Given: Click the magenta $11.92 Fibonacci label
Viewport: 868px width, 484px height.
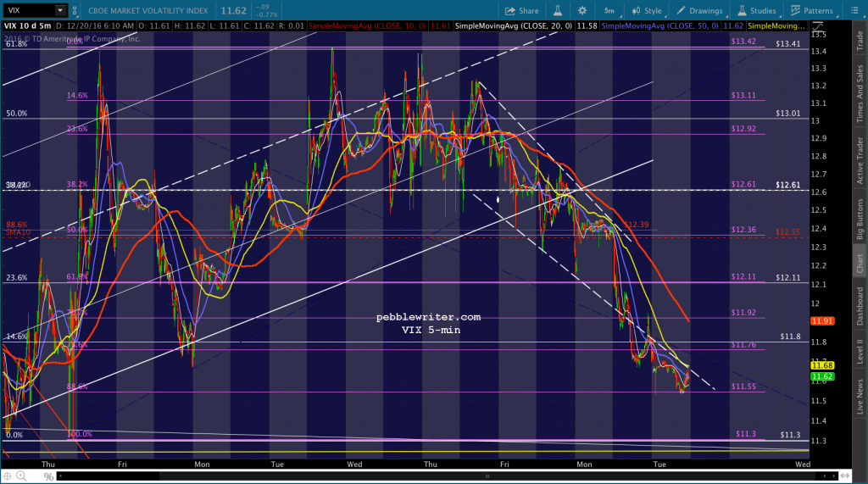Looking at the screenshot, I should point(743,312).
